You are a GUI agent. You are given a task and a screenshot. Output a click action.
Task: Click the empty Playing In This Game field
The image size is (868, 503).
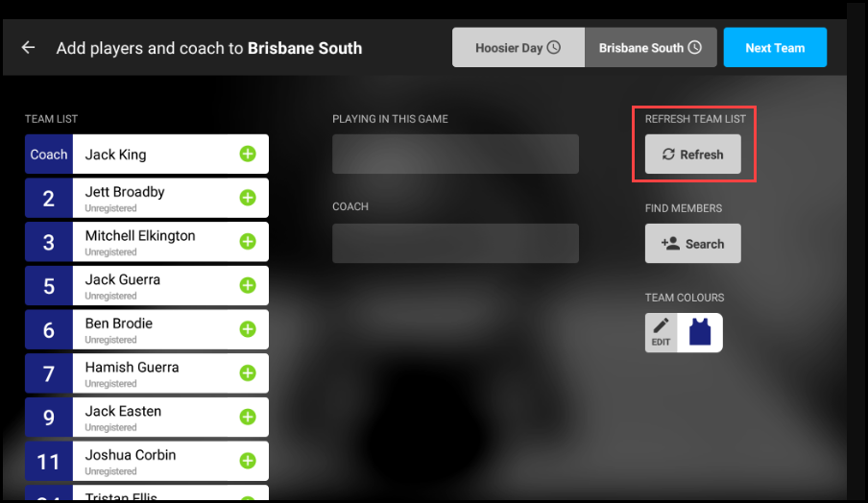tap(455, 154)
